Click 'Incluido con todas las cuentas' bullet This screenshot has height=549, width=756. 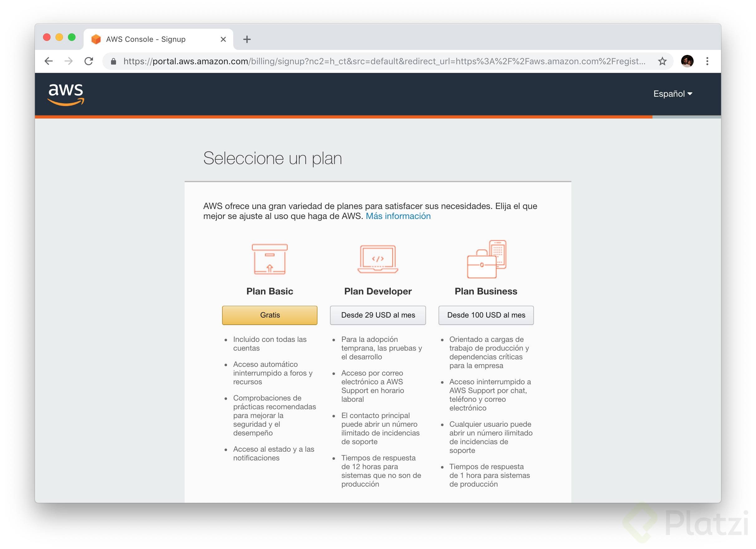click(270, 344)
